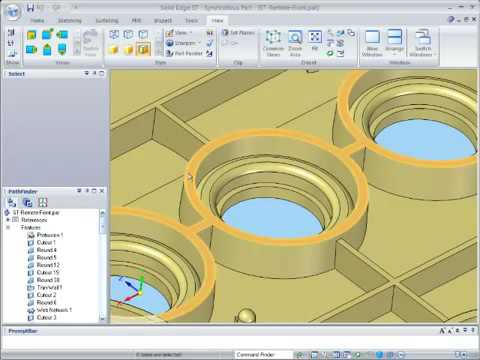The image size is (480, 360).
Task: Click the third PathFinder toolbar icon
Action: pyautogui.click(x=43, y=202)
